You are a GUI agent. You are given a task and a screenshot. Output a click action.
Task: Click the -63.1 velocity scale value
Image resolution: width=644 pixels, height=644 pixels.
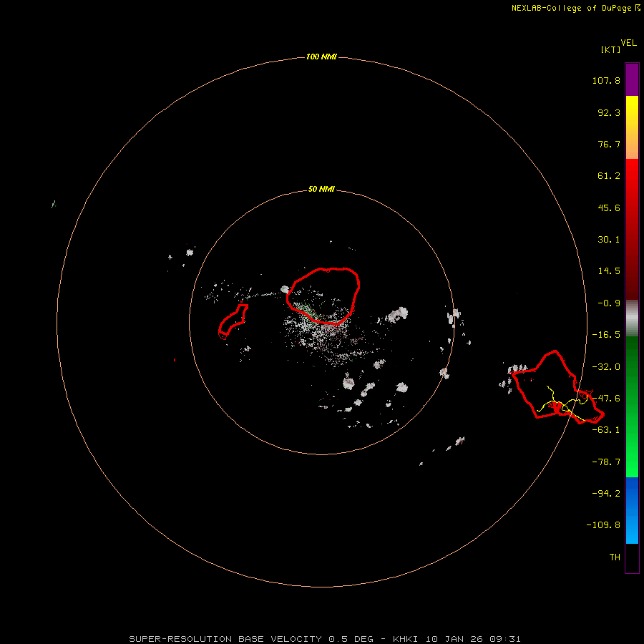pos(606,430)
